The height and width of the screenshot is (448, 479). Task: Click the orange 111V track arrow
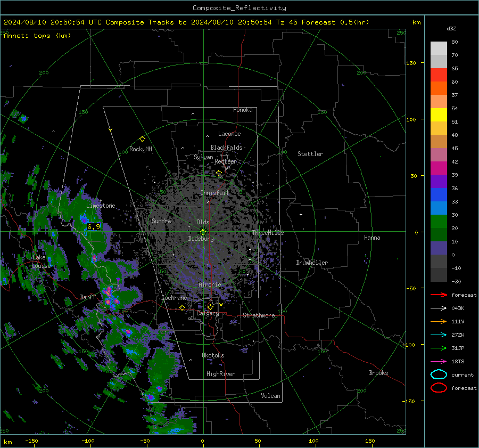[439, 321]
